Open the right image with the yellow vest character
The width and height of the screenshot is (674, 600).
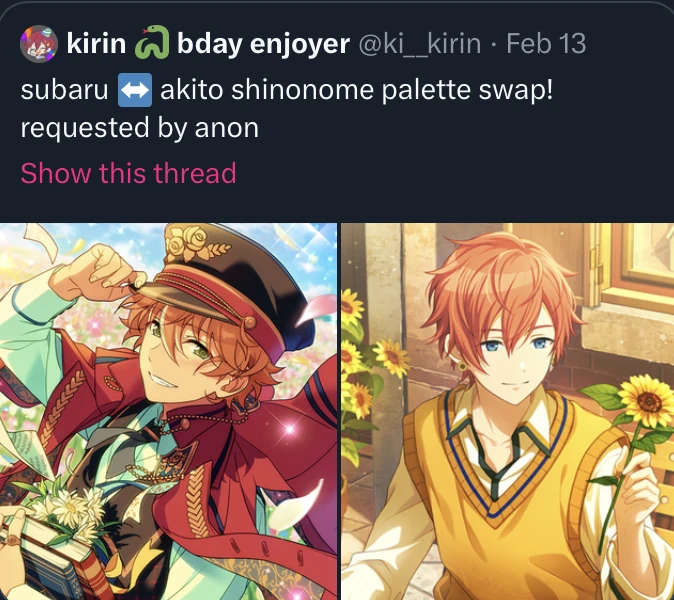click(508, 411)
